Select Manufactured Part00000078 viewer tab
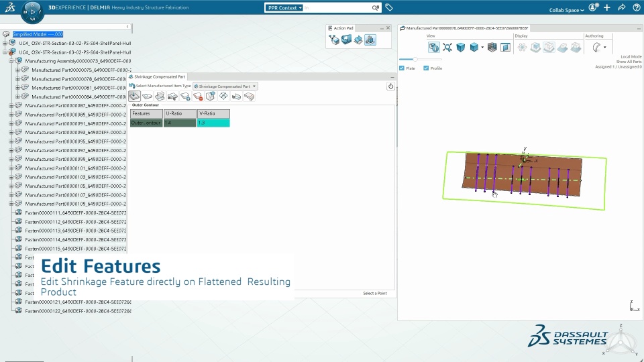644x362 pixels. 464,28
